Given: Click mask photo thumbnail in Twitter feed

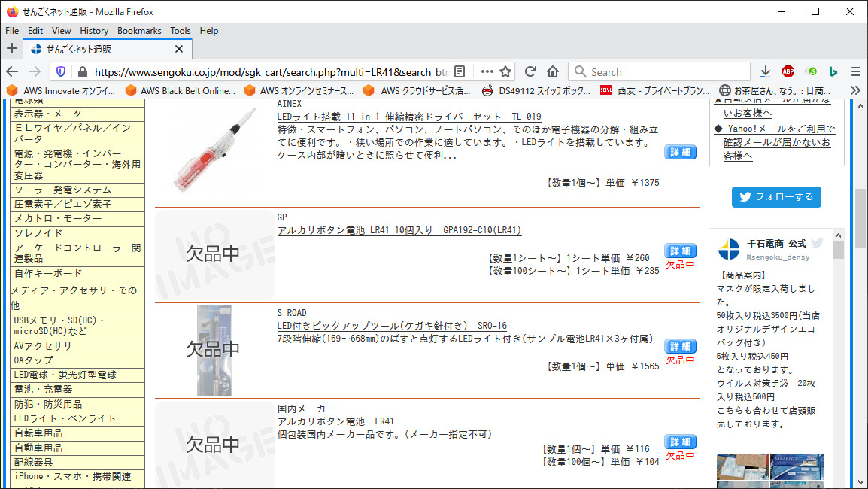Looking at the screenshot, I should pos(743,467).
